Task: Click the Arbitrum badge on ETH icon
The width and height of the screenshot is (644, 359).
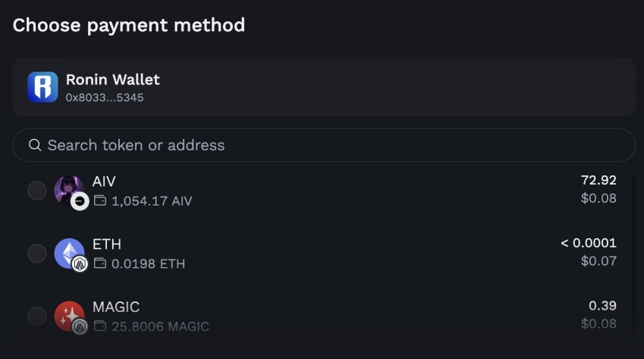Action: pos(80,264)
